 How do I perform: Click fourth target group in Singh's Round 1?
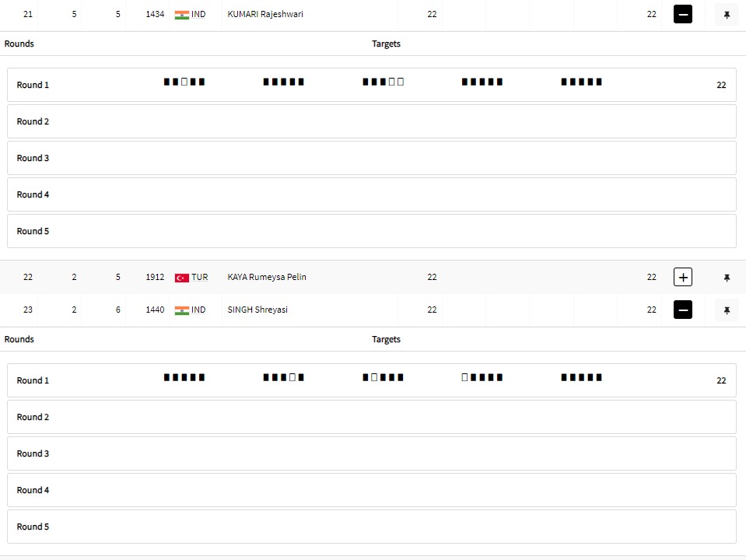(482, 377)
